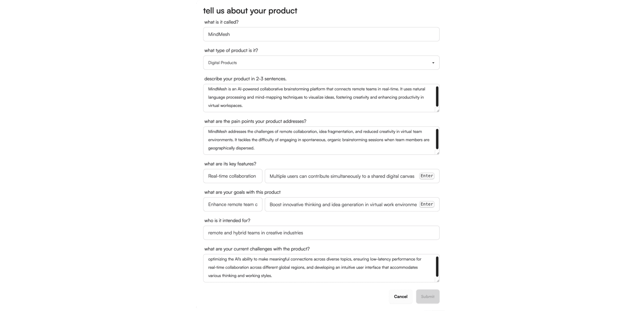Submit the product form
This screenshot has height=311, width=644.
click(x=427, y=297)
